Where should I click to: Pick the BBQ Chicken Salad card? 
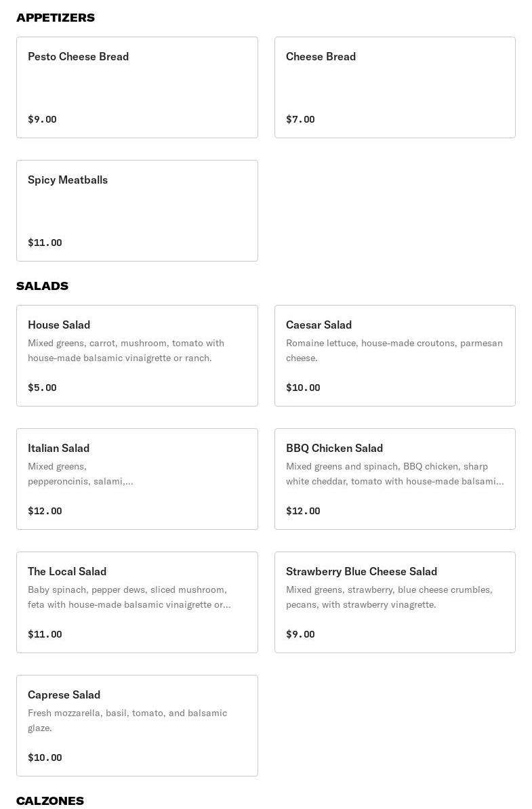click(394, 479)
